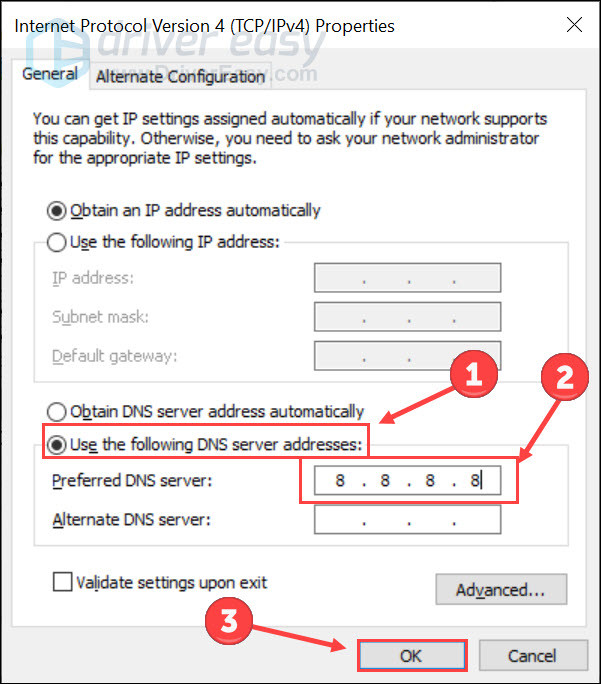Switch to the Alternate Configuration tab
This screenshot has height=684, width=601.
pos(180,77)
